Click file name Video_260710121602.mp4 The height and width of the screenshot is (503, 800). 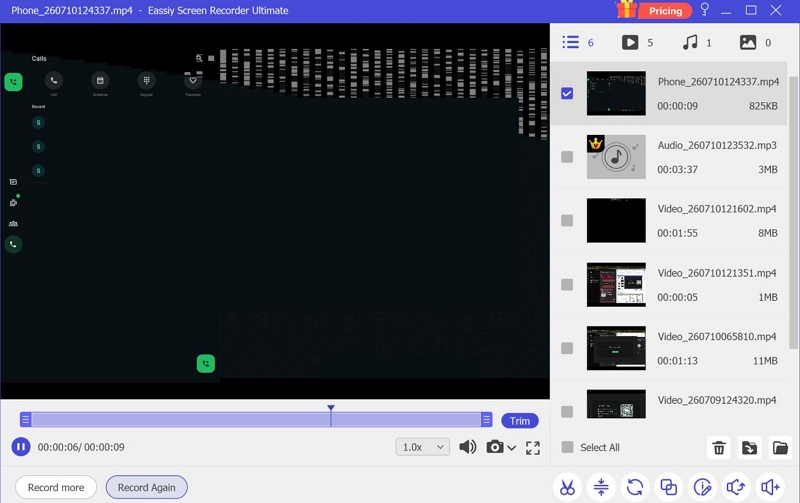(x=717, y=209)
